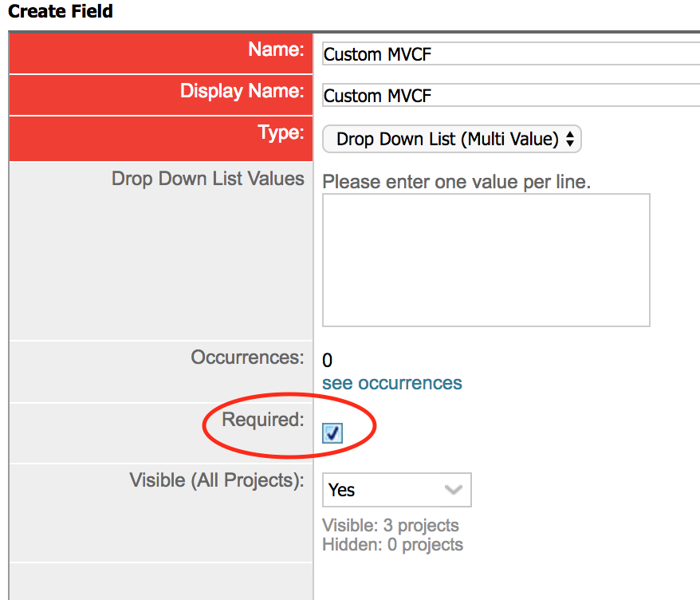Click the Name label cell
This screenshot has height=600, width=700.
click(x=161, y=53)
